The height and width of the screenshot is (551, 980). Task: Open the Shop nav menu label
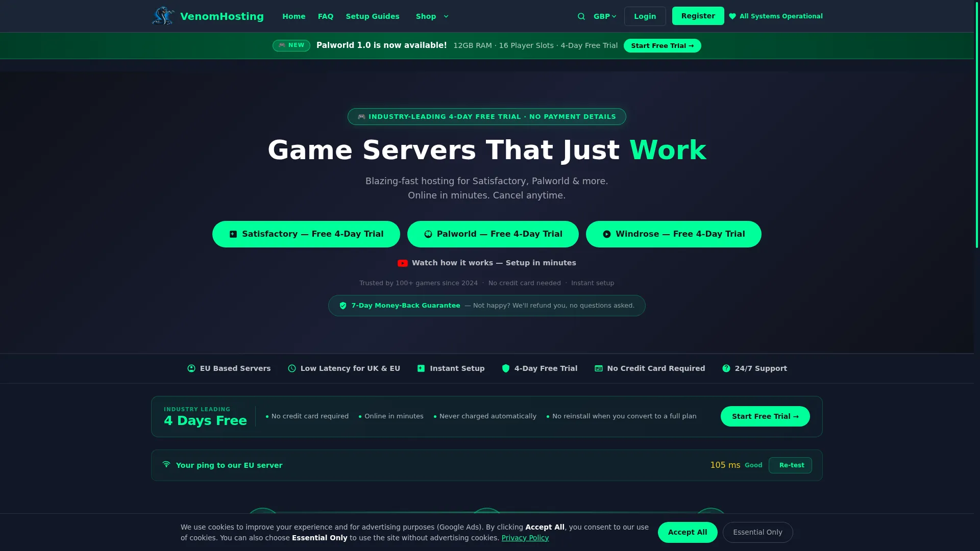(426, 16)
